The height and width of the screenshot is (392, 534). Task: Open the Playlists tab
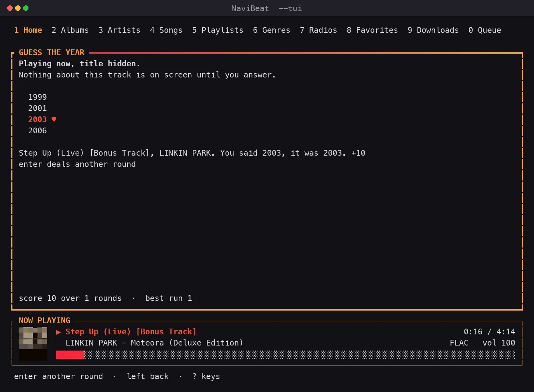pyautogui.click(x=218, y=30)
